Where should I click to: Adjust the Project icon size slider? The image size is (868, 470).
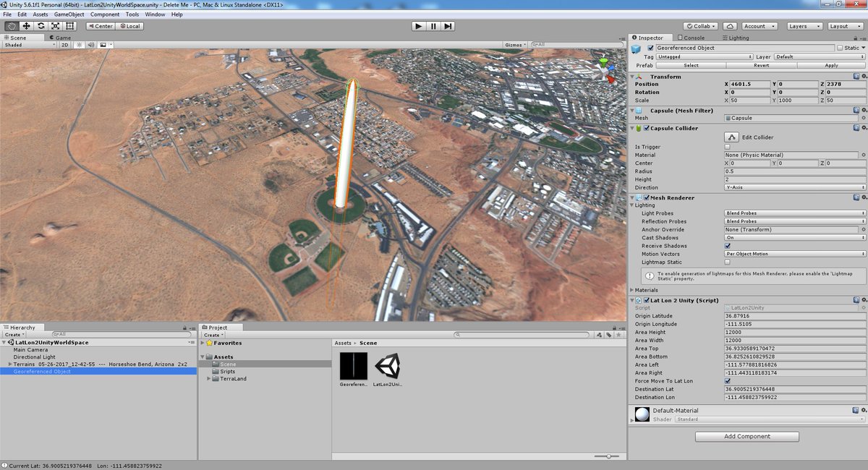(608, 456)
